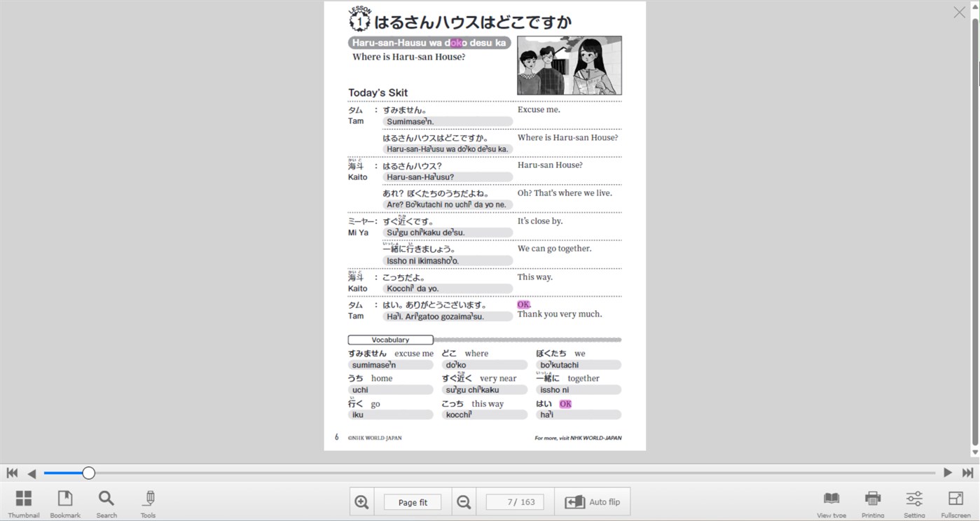Close the viewer with the X icon
The height and width of the screenshot is (521, 980).
point(959,13)
